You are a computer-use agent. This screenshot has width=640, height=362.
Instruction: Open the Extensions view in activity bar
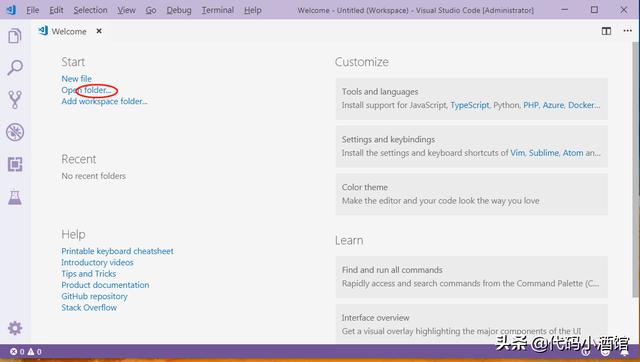point(15,164)
